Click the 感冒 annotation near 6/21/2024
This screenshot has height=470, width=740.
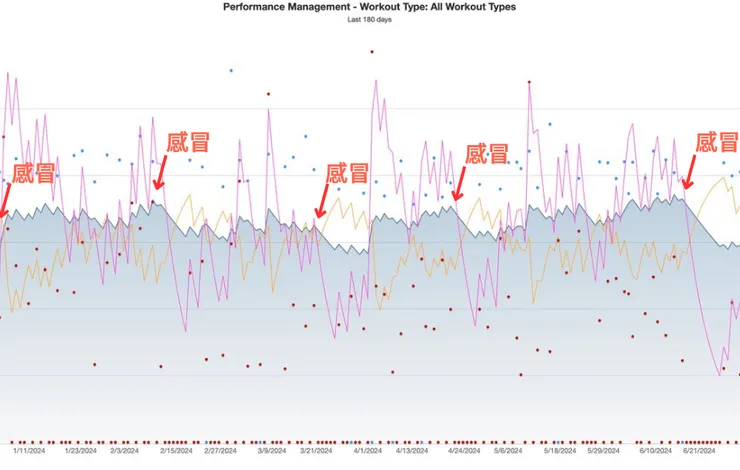(716, 142)
